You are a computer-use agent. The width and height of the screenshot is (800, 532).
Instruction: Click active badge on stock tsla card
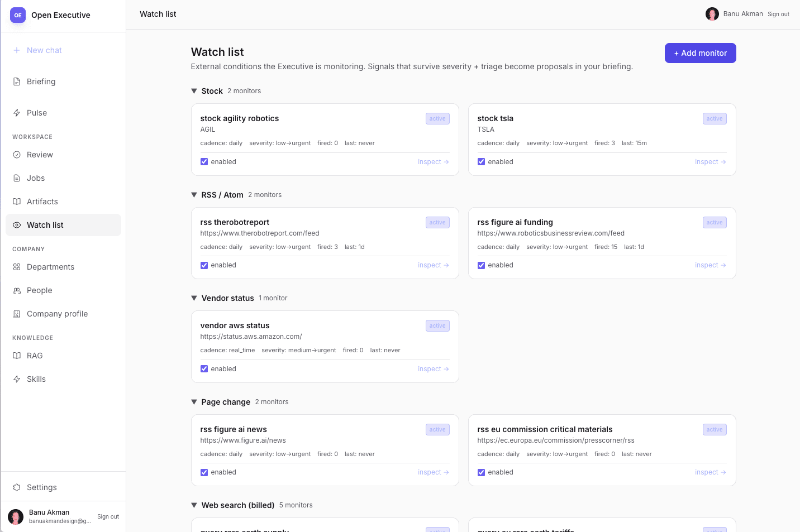point(715,118)
